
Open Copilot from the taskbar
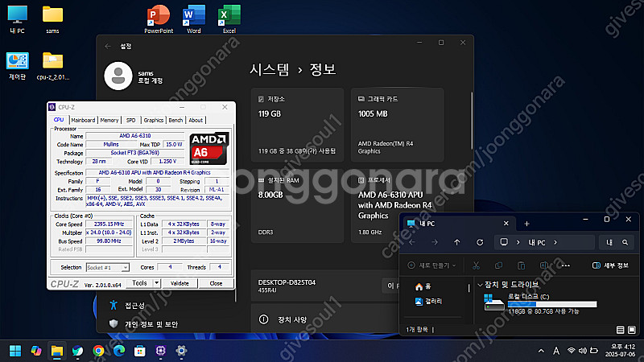pos(36,351)
